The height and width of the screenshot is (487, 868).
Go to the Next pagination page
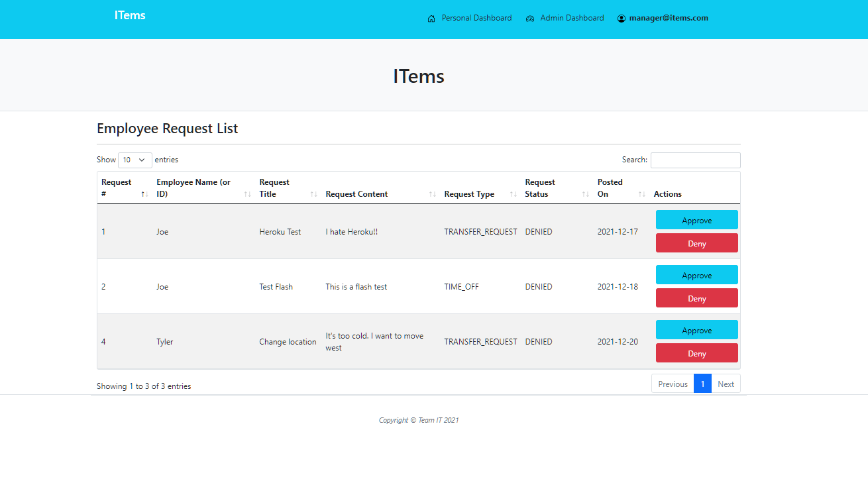(x=726, y=384)
